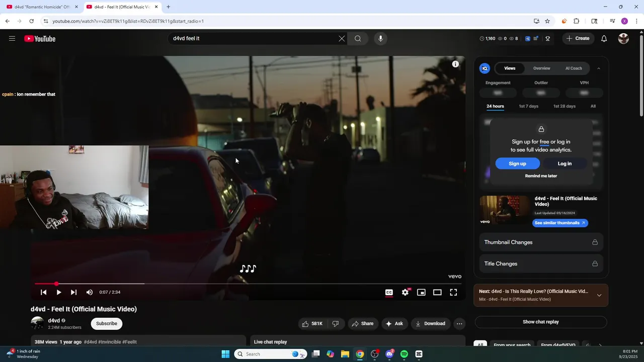Click the Log in button

point(565,163)
